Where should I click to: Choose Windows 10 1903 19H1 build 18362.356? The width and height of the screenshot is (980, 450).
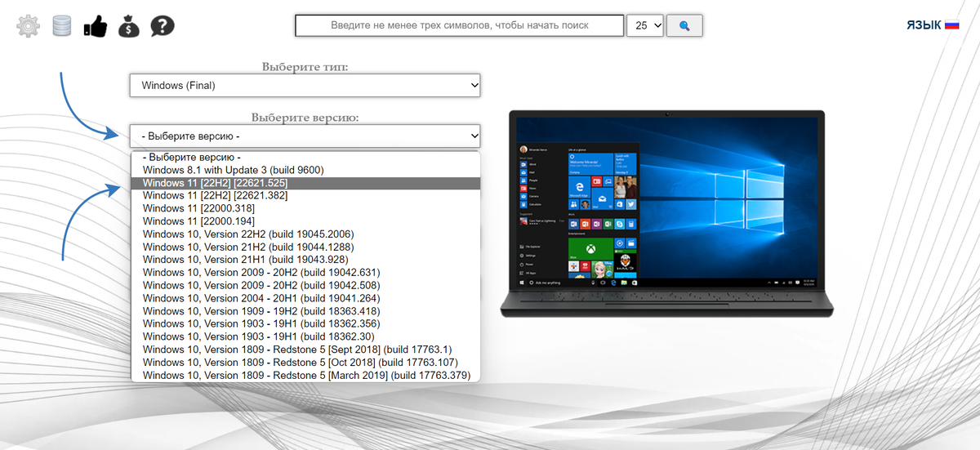tap(306, 323)
